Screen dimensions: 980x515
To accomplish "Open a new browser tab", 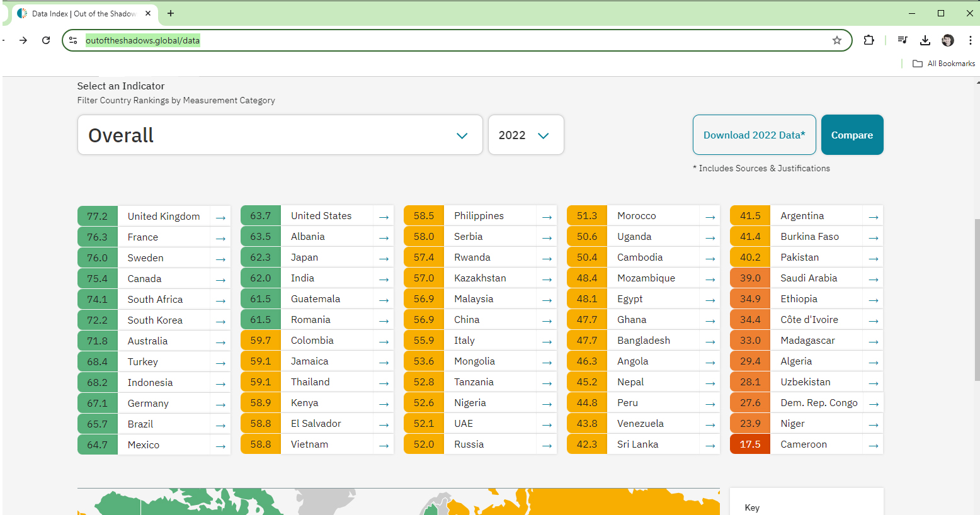I will 171,13.
